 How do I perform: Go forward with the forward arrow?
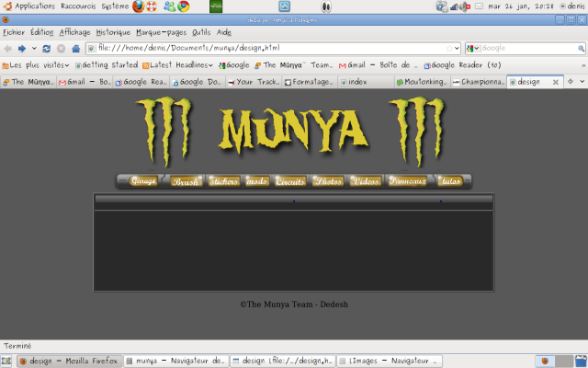coord(22,49)
